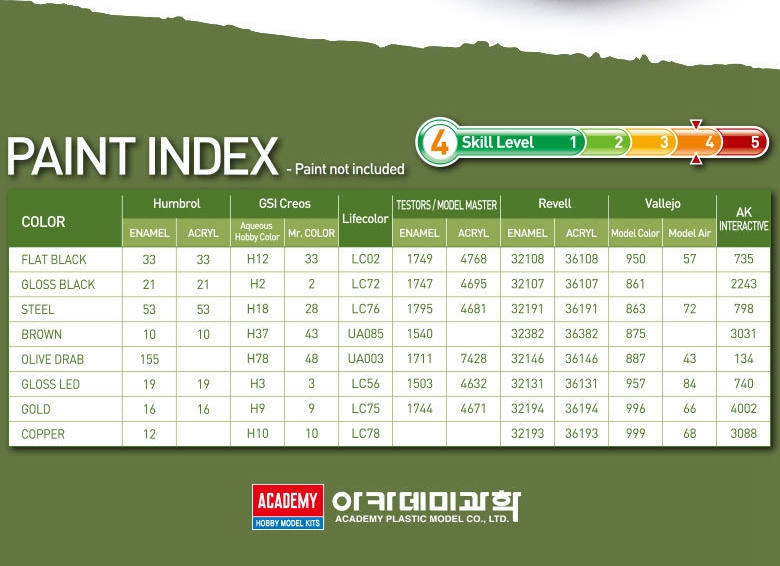
Task: Click the COLOR column header
Action: (43, 222)
